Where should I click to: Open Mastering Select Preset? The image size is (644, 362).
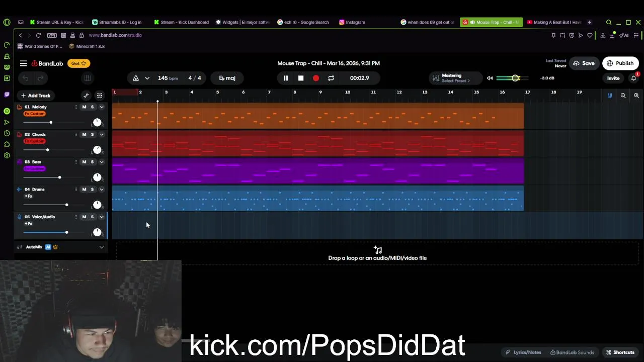click(x=455, y=81)
